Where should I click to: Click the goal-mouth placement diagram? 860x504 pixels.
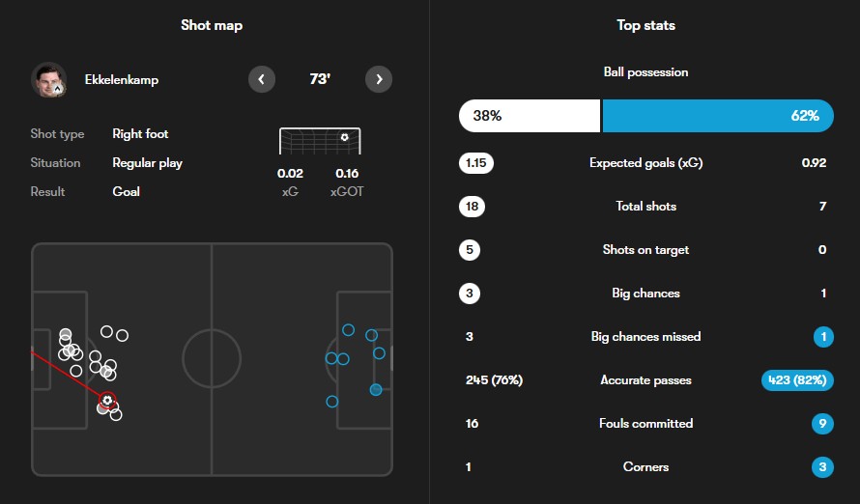coord(320,141)
